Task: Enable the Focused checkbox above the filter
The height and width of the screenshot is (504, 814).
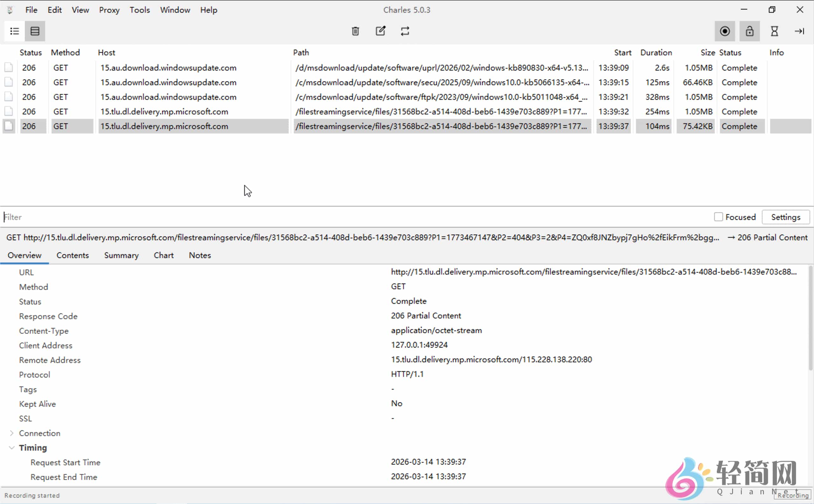Action: coord(718,217)
